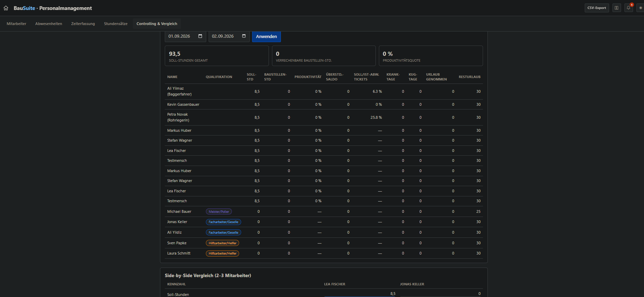Open calendar picker of the 02.09.2026 field
The width and height of the screenshot is (644, 297).
point(244,36)
